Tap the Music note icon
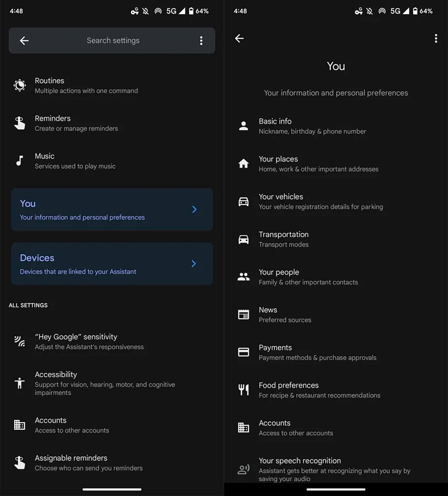The width and height of the screenshot is (448, 496). pyautogui.click(x=20, y=161)
